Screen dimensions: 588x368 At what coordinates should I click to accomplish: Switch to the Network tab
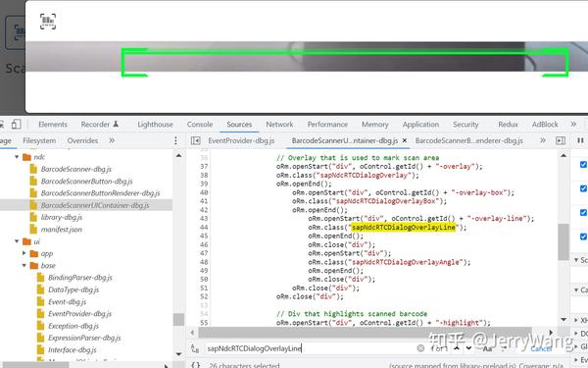click(279, 125)
